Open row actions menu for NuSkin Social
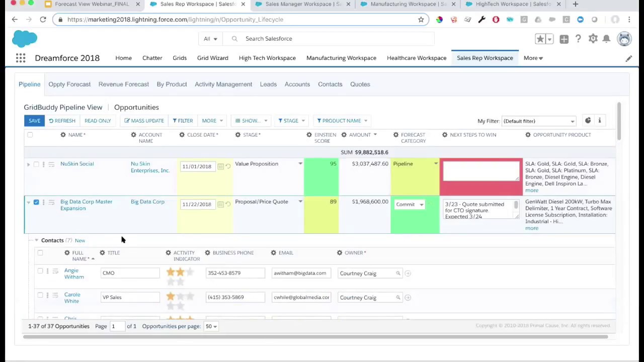The width and height of the screenshot is (644, 362). [43, 164]
